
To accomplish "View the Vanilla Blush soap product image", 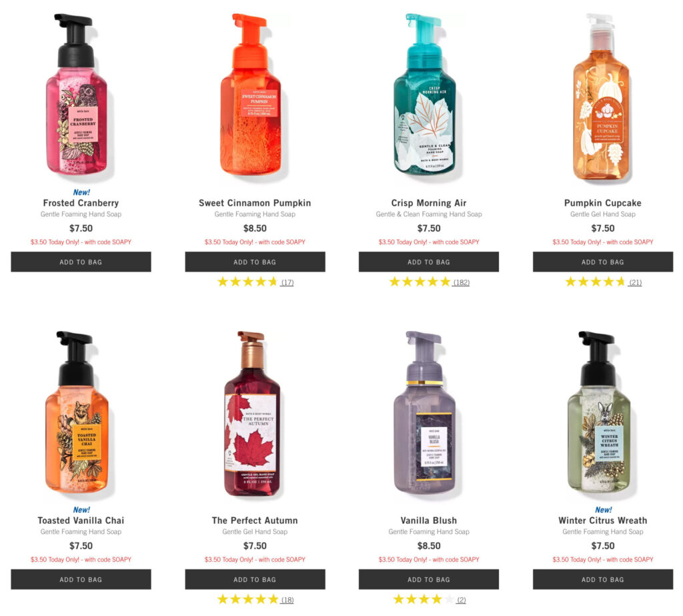I will pyautogui.click(x=425, y=412).
